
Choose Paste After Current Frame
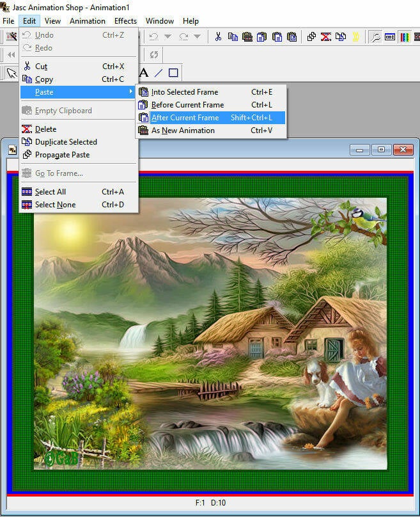[x=211, y=118]
